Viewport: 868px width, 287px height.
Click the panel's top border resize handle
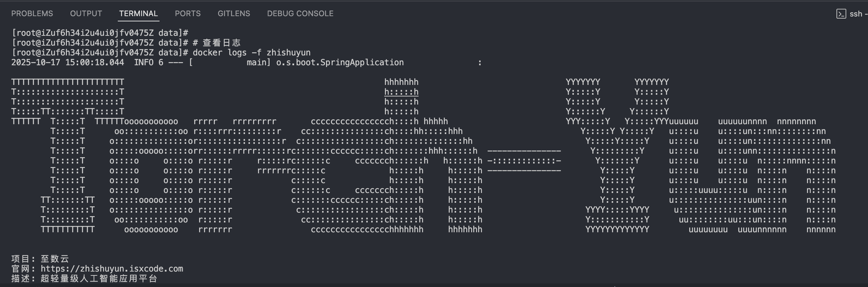[434, 1]
